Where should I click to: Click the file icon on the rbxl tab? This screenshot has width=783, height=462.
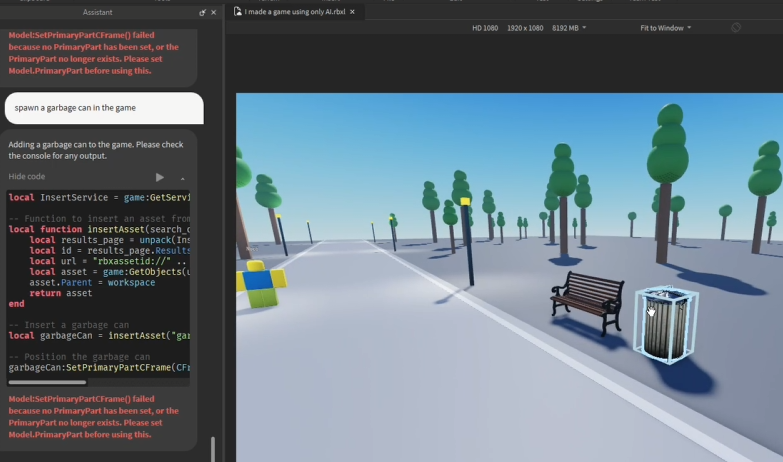click(x=238, y=11)
